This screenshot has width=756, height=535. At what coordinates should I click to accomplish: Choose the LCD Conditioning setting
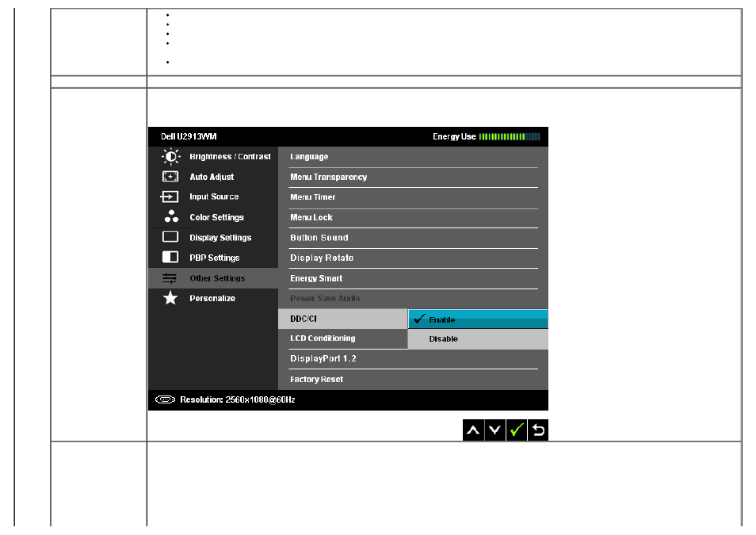click(343, 338)
